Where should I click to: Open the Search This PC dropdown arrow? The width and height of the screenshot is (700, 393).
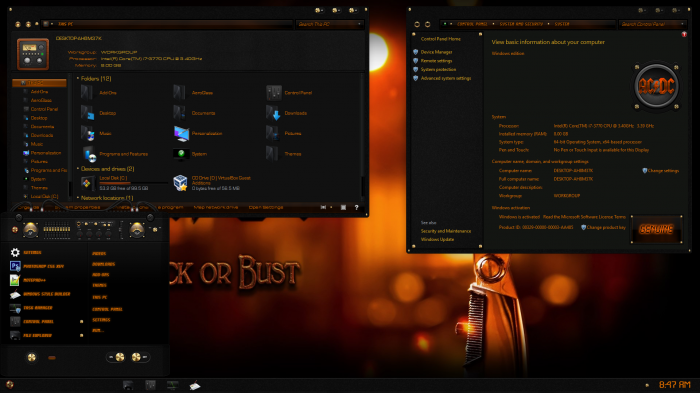[359, 24]
